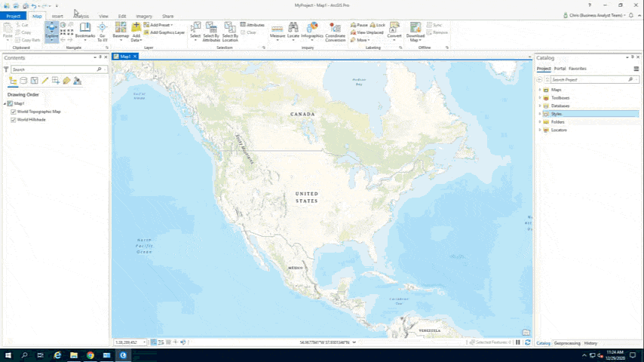Open Coordinate Conversion

[x=335, y=32]
